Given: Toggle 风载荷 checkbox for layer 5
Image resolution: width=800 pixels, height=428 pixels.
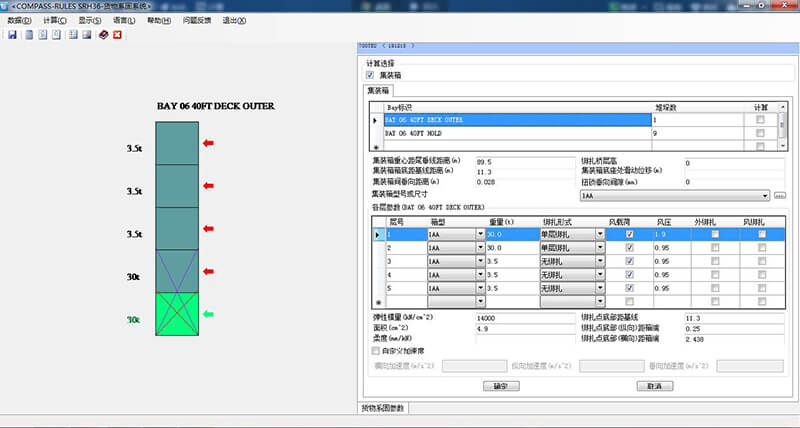Looking at the screenshot, I should coord(630,288).
